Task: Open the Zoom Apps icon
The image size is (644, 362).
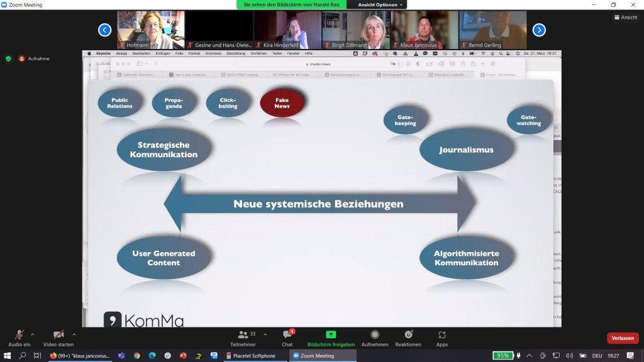Action: [442, 335]
